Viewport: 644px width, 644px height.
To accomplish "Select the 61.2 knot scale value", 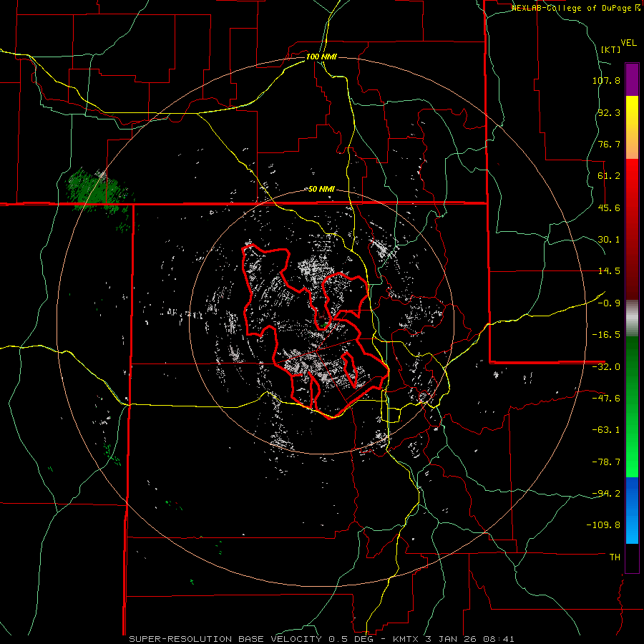I will tap(609, 176).
